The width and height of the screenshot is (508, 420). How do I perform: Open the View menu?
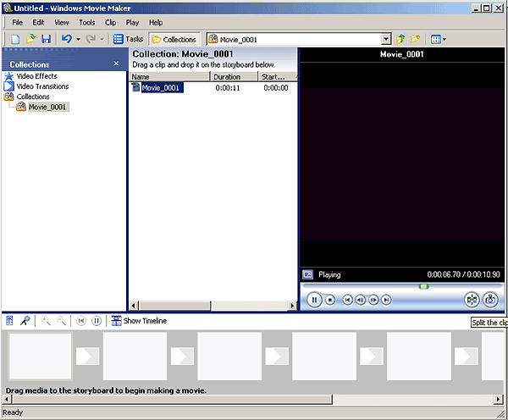tap(61, 22)
